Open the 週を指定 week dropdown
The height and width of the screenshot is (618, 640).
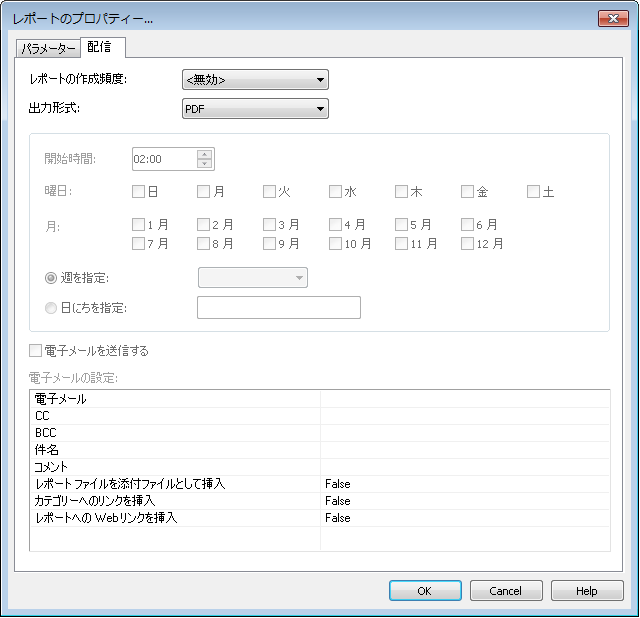pyautogui.click(x=253, y=278)
